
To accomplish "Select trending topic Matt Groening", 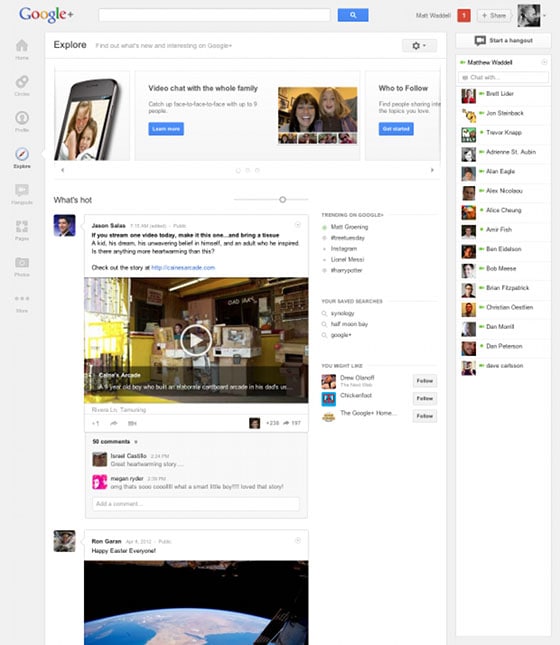I will coord(349,227).
